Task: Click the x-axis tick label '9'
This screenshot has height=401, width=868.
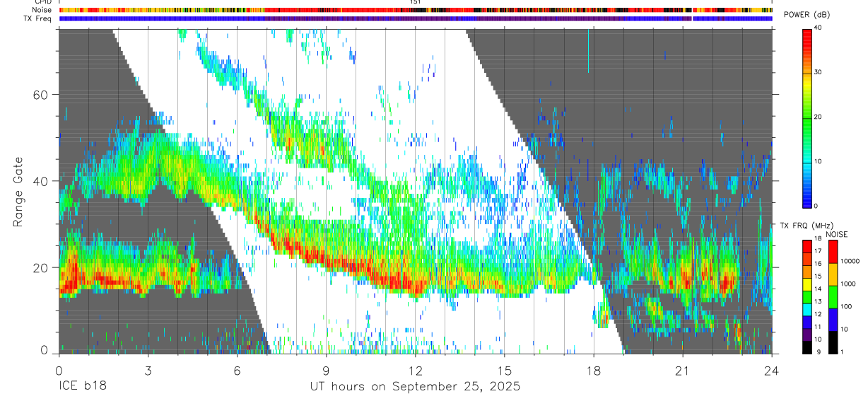Action: 326,370
